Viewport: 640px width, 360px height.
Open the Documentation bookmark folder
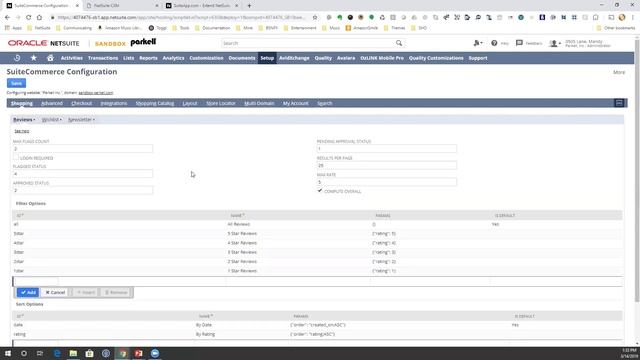[213, 28]
